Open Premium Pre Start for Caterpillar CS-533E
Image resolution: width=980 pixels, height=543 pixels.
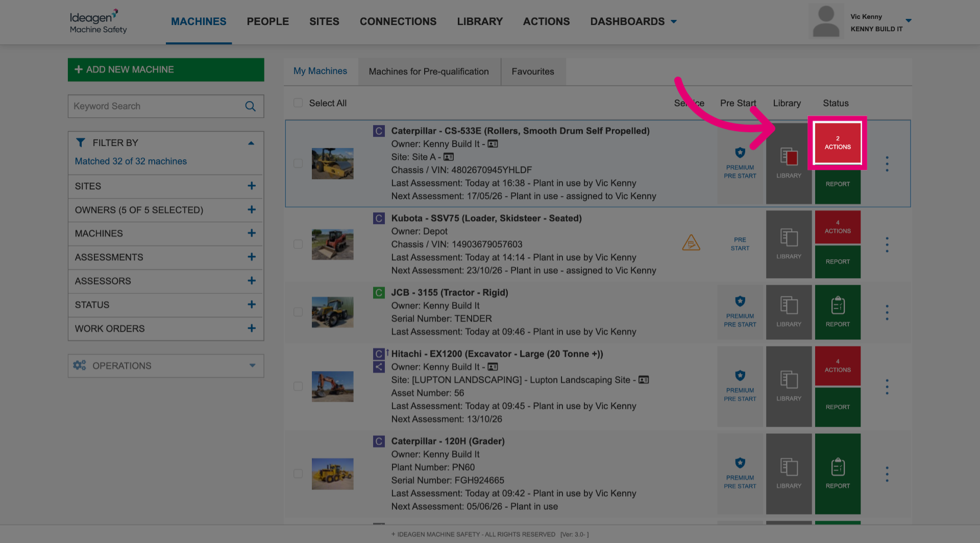coord(740,163)
